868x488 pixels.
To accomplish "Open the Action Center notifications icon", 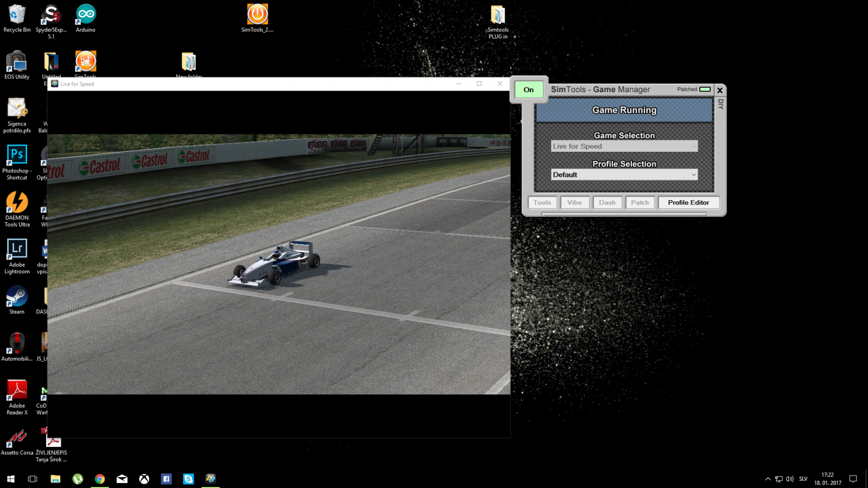I will coord(853,479).
